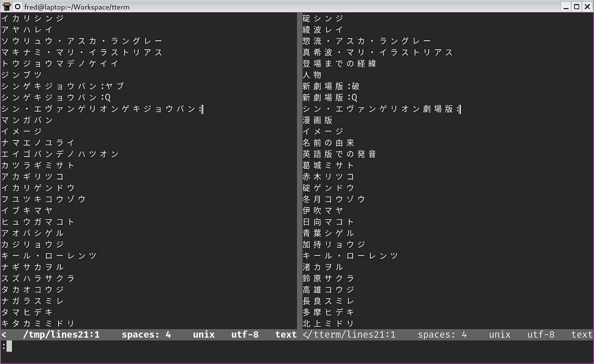Click the line シン・エヴァンゲリオンゲキジョウバン:

(x=101, y=109)
